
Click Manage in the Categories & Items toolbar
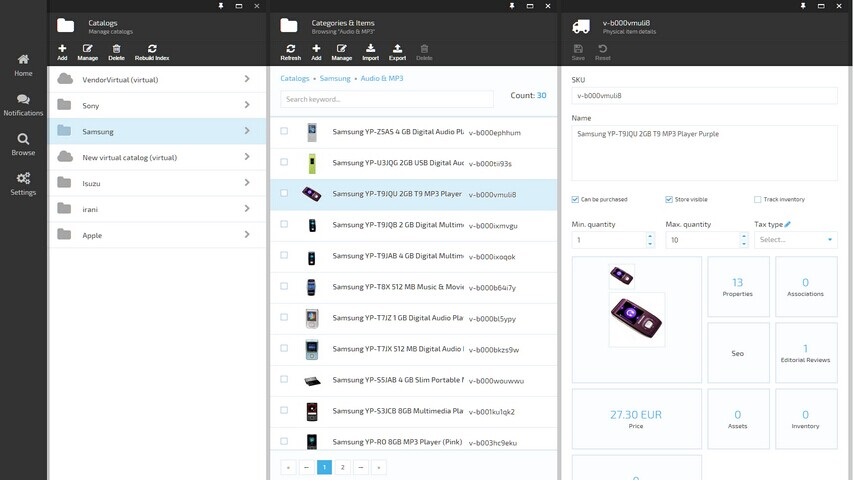click(x=342, y=52)
